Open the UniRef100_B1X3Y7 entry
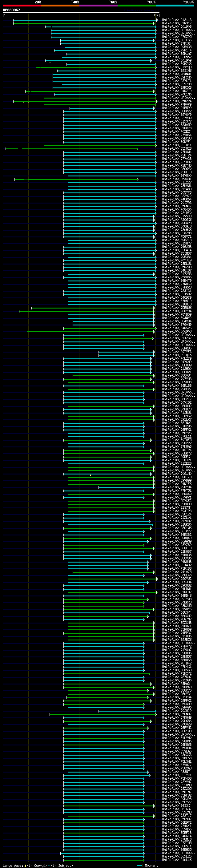Image resolution: width=197 pixels, height=868 pixels. point(177,121)
